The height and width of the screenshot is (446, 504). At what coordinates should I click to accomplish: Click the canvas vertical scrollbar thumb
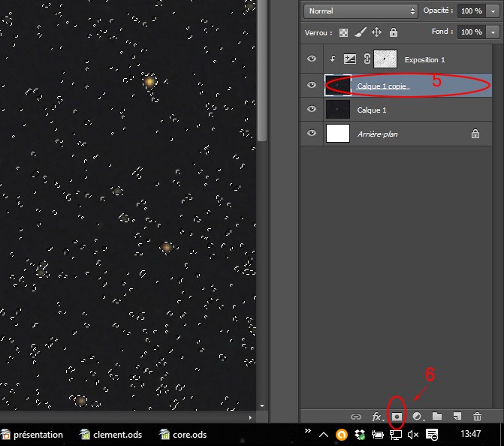point(262,69)
